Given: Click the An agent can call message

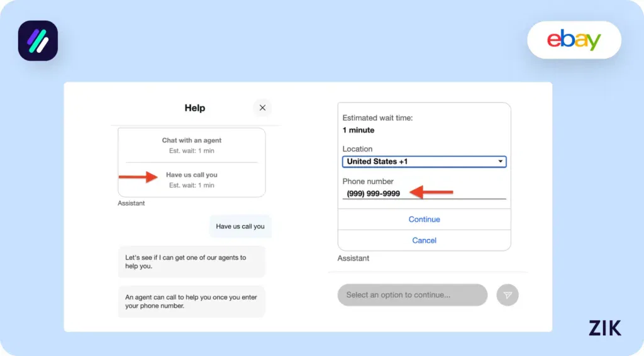Looking at the screenshot, I should [x=191, y=301].
